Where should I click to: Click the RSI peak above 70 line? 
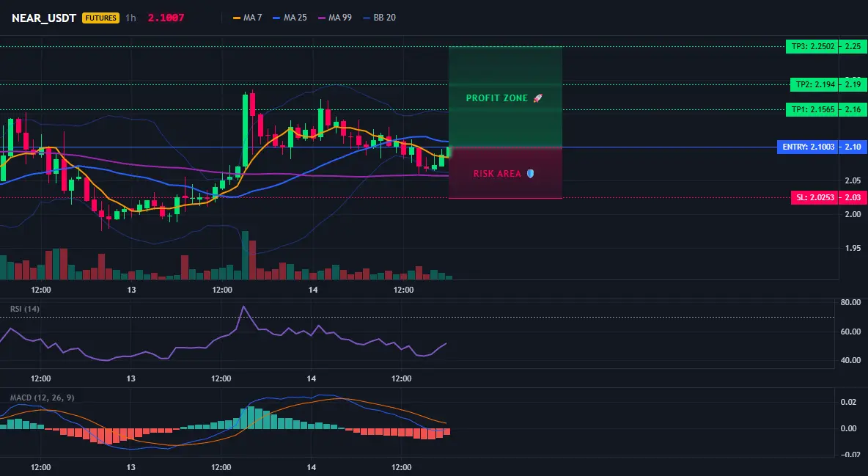[243, 307]
